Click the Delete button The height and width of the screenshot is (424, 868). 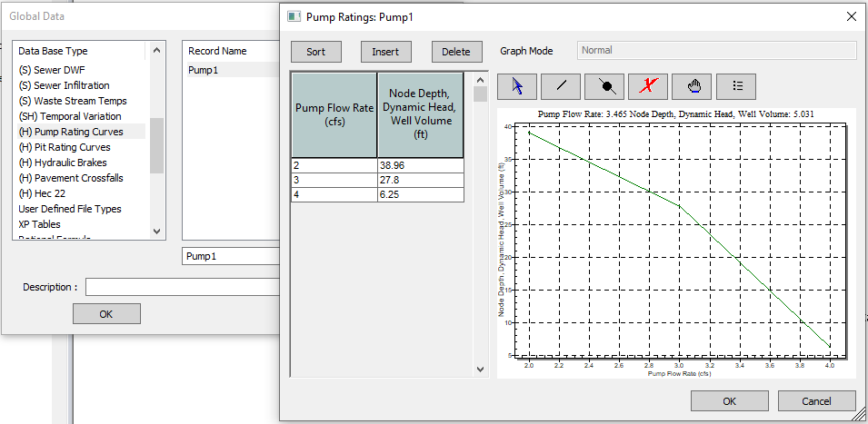click(456, 52)
